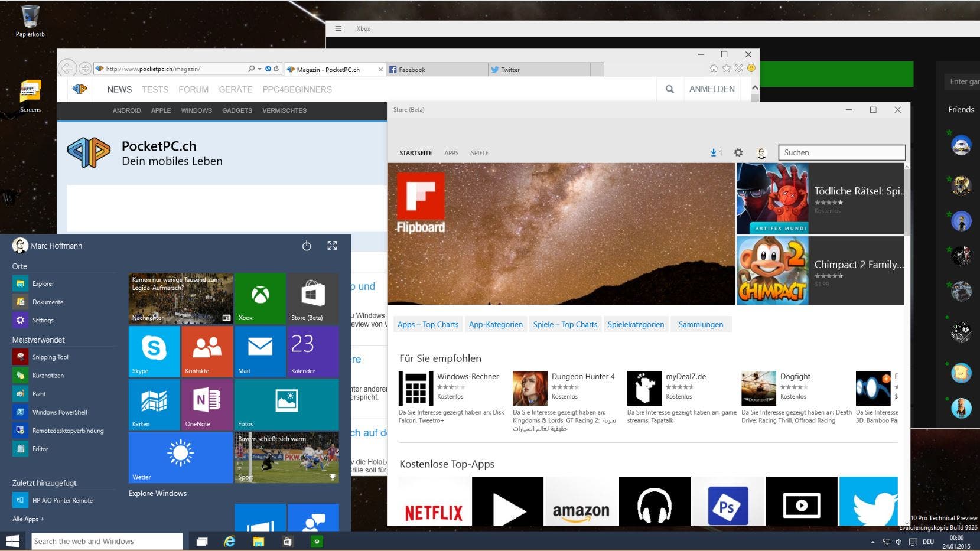
Task: Open Task View on the taskbar
Action: pos(202,541)
